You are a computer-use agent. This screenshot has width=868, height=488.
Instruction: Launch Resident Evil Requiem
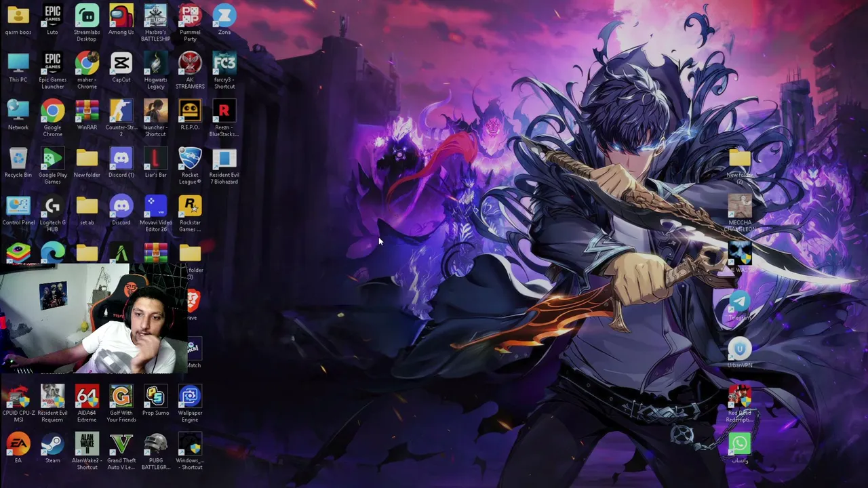[x=52, y=404]
